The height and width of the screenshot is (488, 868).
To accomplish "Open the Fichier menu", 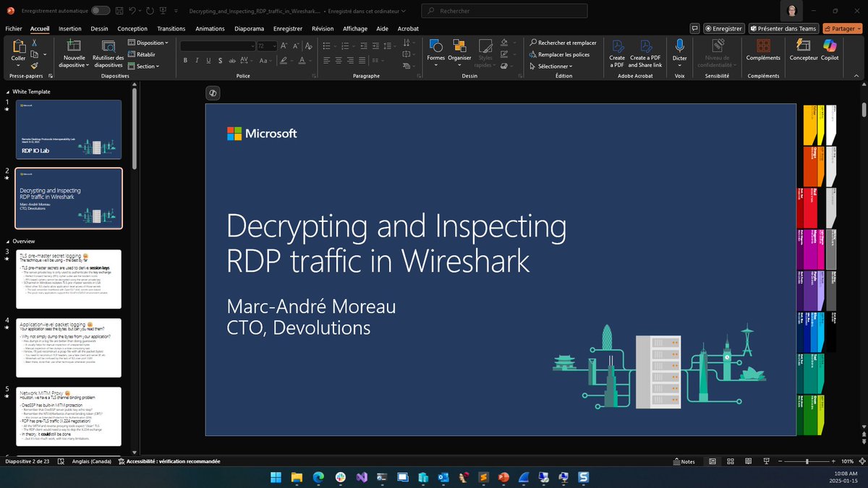I will pos(14,28).
